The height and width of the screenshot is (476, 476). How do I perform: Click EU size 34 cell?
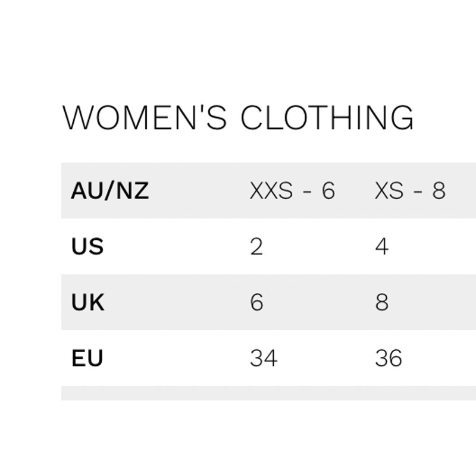pos(264,358)
